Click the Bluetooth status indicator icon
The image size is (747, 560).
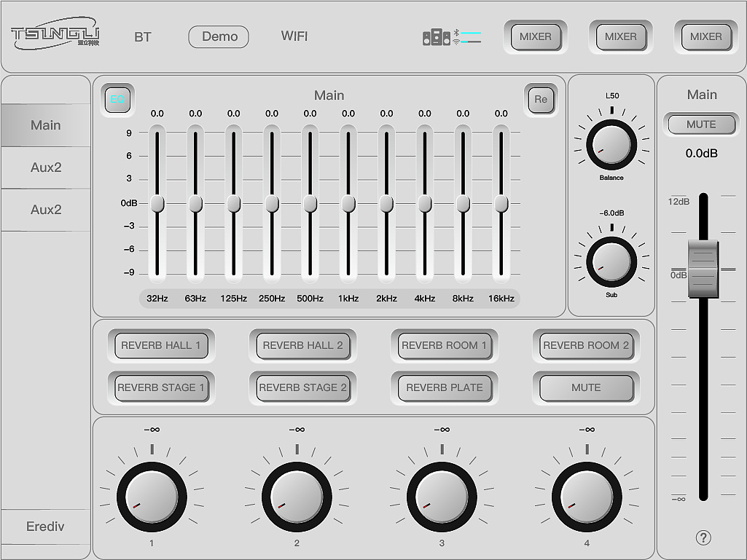pyautogui.click(x=456, y=32)
